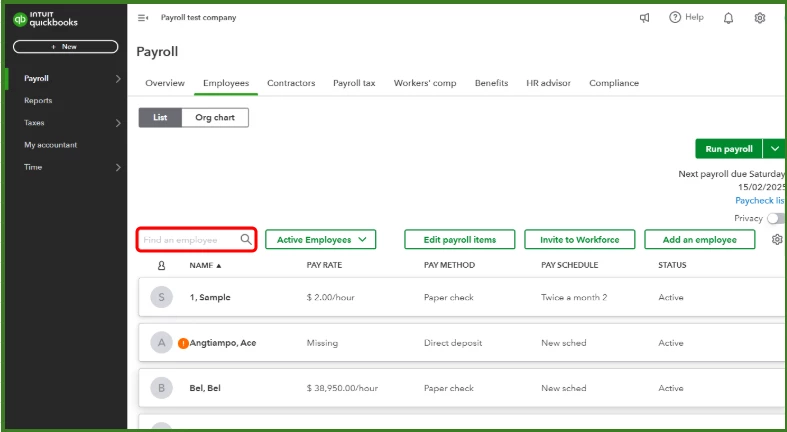Open the employee 1, Sample
Image resolution: width=787 pixels, height=432 pixels.
pyautogui.click(x=210, y=297)
